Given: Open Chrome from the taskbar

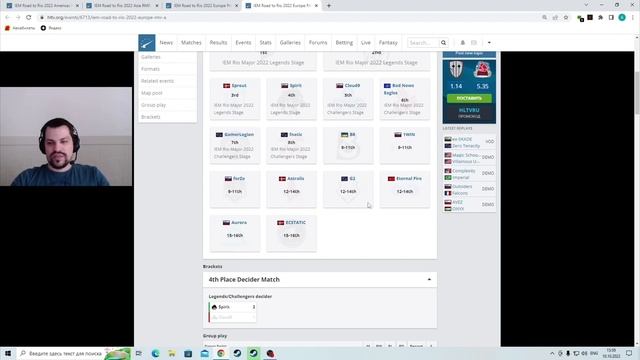Looking at the screenshot, I should [x=221, y=353].
